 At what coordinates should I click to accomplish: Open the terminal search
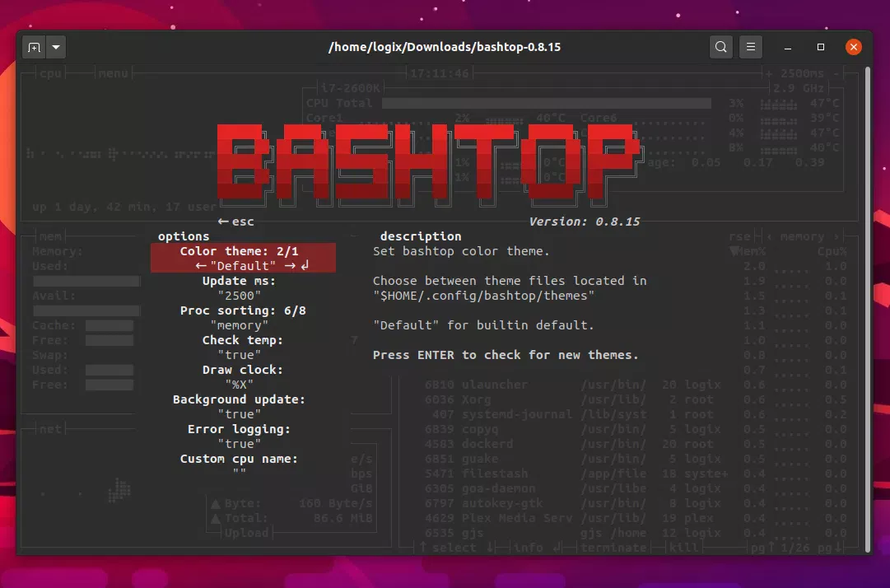(x=720, y=47)
